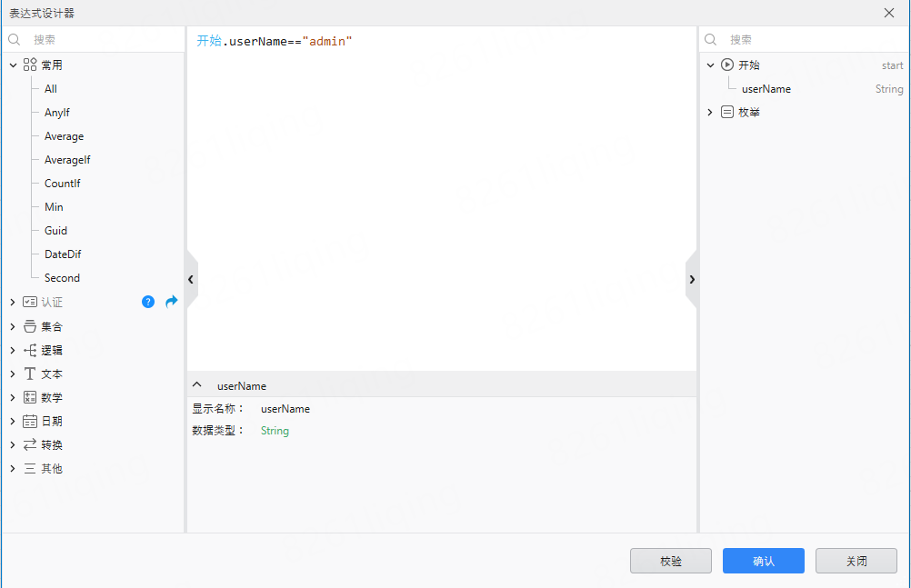
Task: Click the blue help question mark icon
Action: [148, 302]
